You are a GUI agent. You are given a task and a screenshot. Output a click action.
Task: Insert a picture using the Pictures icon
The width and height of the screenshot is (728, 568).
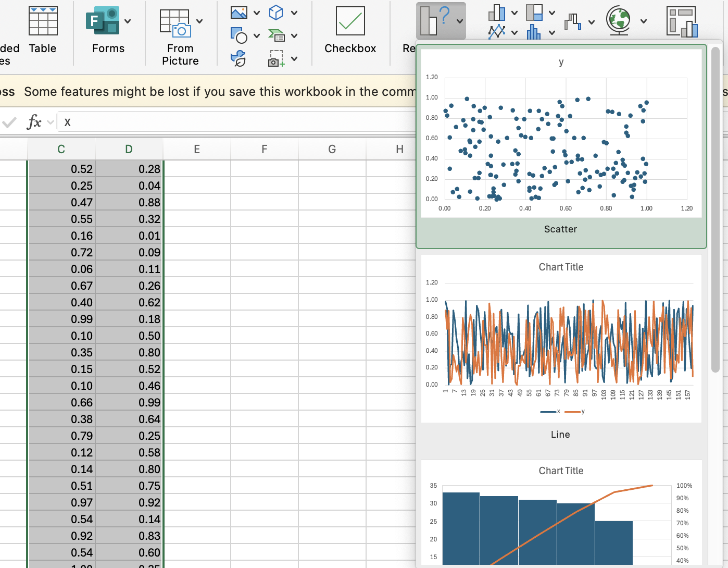[239, 11]
